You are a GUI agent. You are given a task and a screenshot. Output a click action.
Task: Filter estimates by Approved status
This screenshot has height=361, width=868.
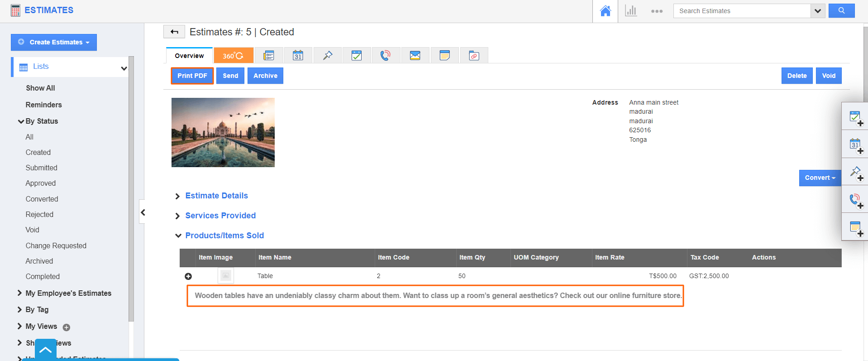coord(41,183)
